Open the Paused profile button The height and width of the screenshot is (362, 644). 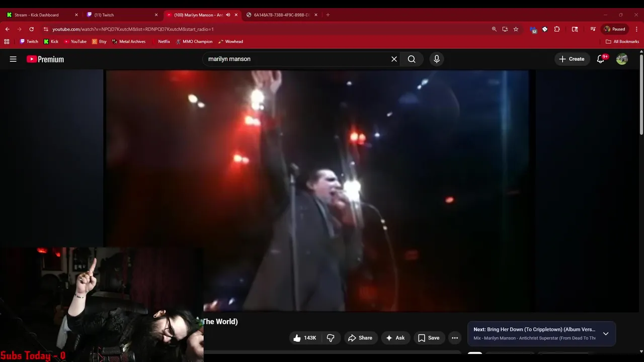(615, 29)
